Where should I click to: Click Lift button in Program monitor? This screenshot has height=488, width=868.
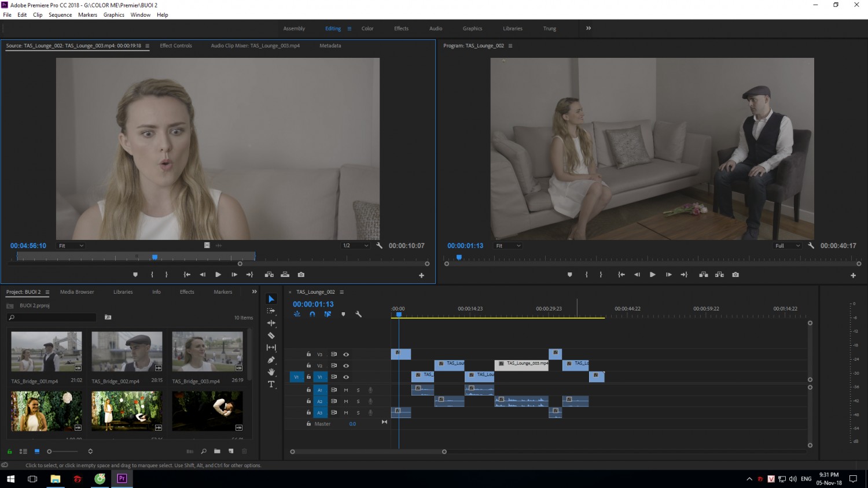[704, 275]
